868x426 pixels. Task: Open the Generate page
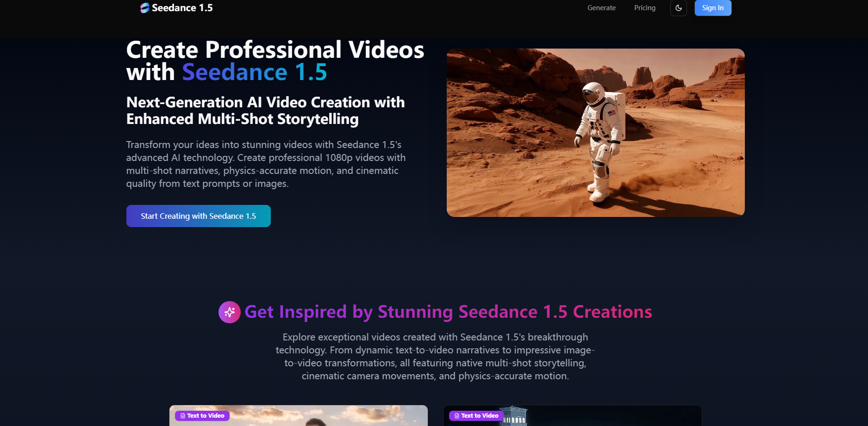coord(601,8)
